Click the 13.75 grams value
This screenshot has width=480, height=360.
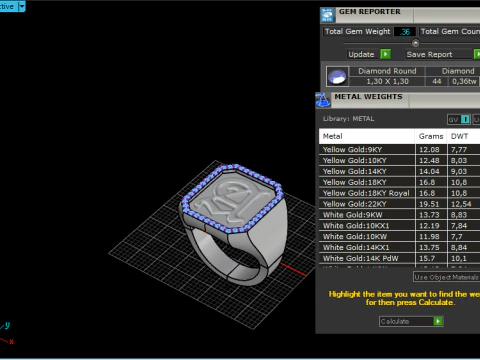[429, 248]
